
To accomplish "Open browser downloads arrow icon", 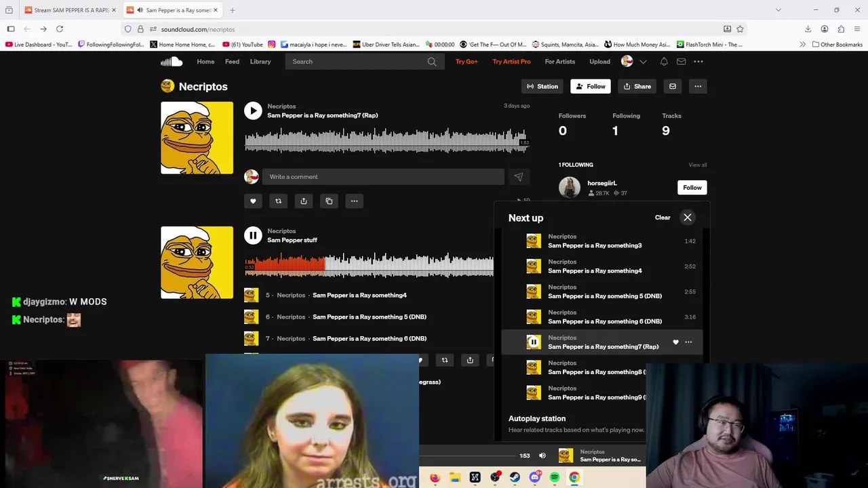I will 808,29.
